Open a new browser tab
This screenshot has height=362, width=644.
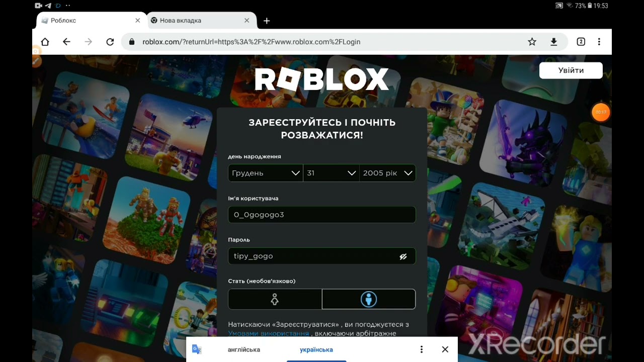pyautogui.click(x=267, y=21)
